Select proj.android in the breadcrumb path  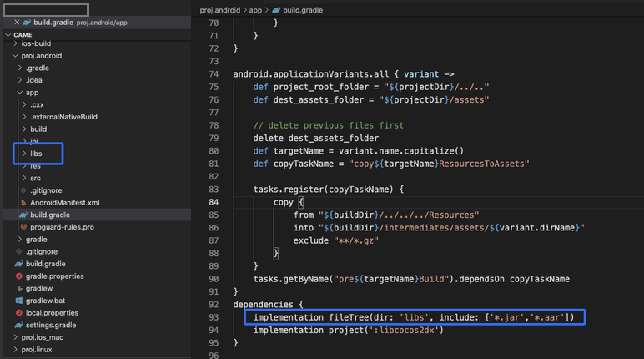(220, 10)
